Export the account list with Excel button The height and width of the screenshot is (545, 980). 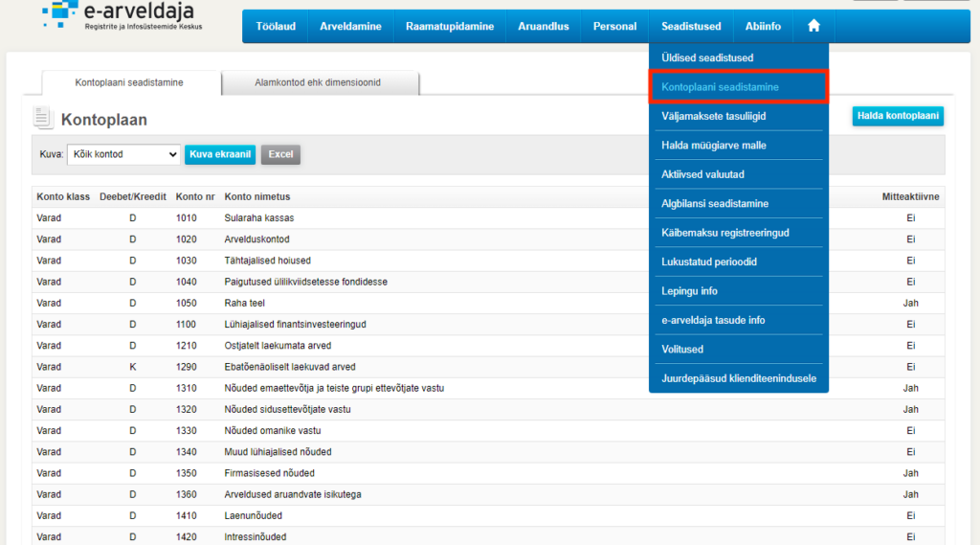pos(280,154)
